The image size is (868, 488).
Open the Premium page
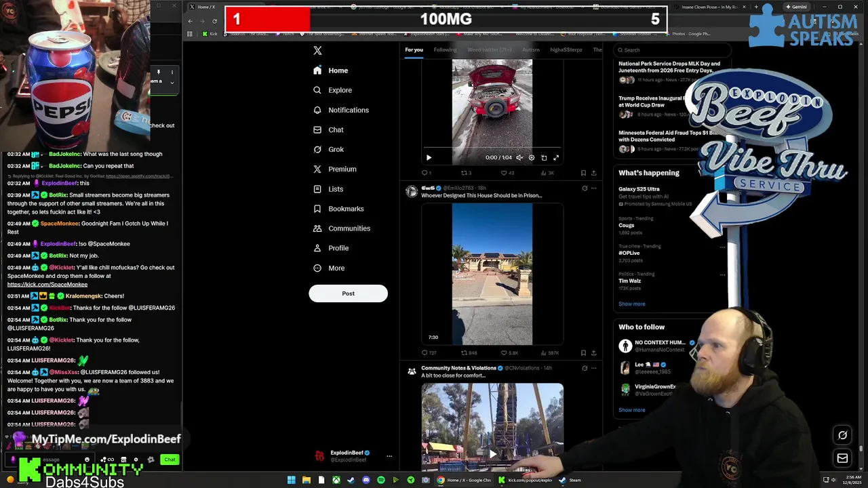click(334, 169)
